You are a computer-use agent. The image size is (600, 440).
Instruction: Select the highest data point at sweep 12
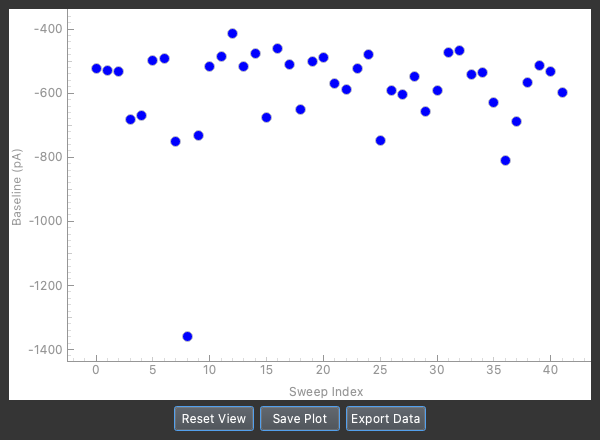(232, 34)
